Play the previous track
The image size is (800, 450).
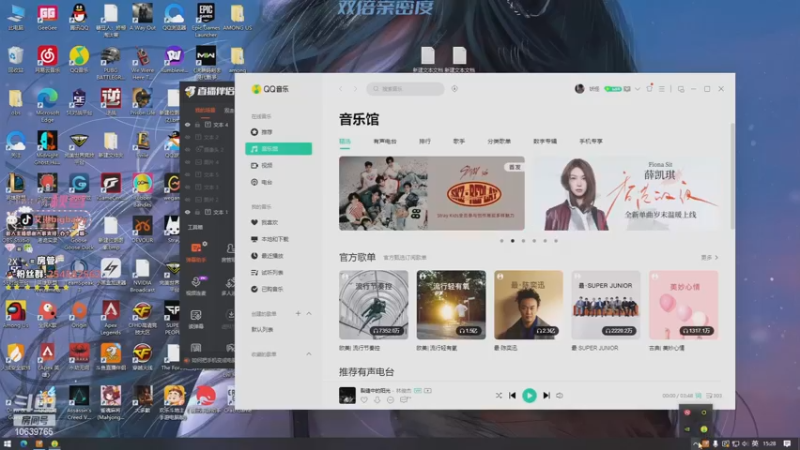(x=512, y=395)
